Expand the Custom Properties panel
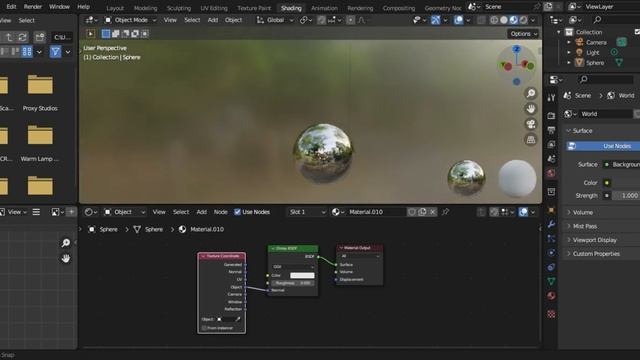Viewport: 640px width, 360px height. [x=596, y=254]
